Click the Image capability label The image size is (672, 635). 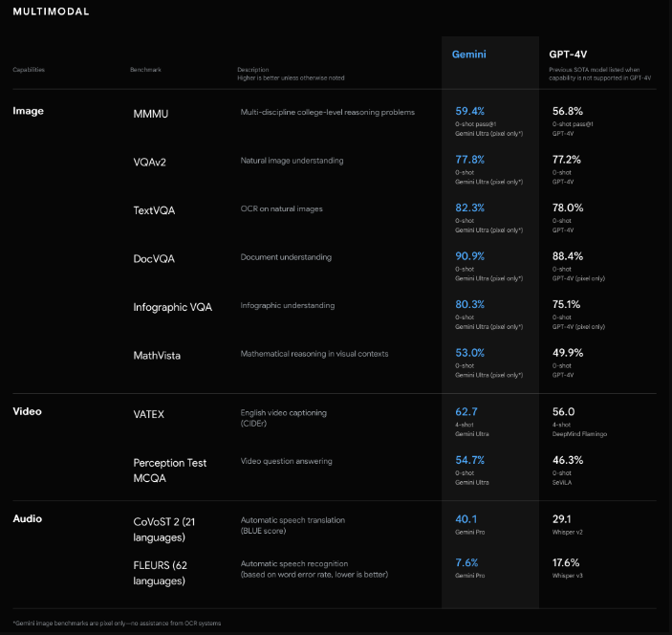pos(29,111)
